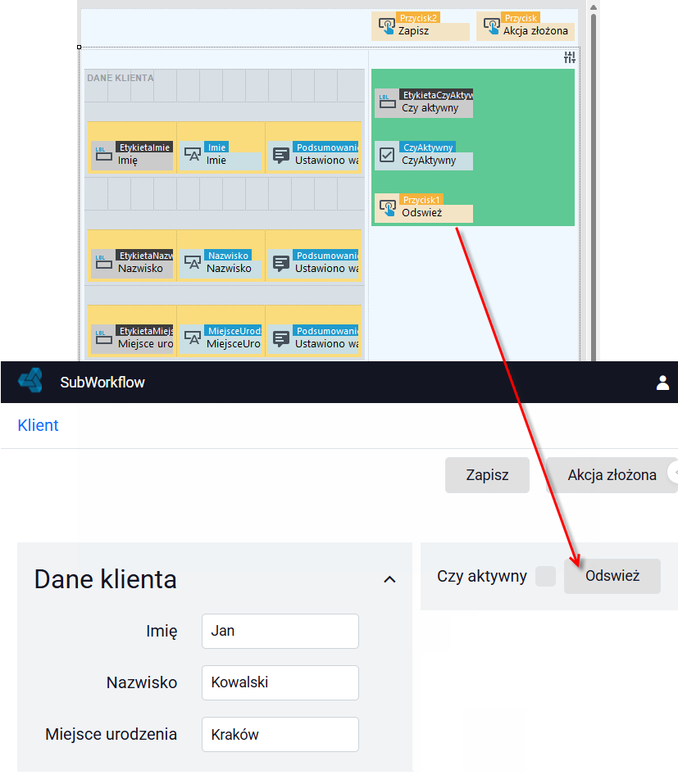Image resolution: width=678 pixels, height=784 pixels.
Task: Click the Zapisz button in the running form
Action: (x=487, y=475)
